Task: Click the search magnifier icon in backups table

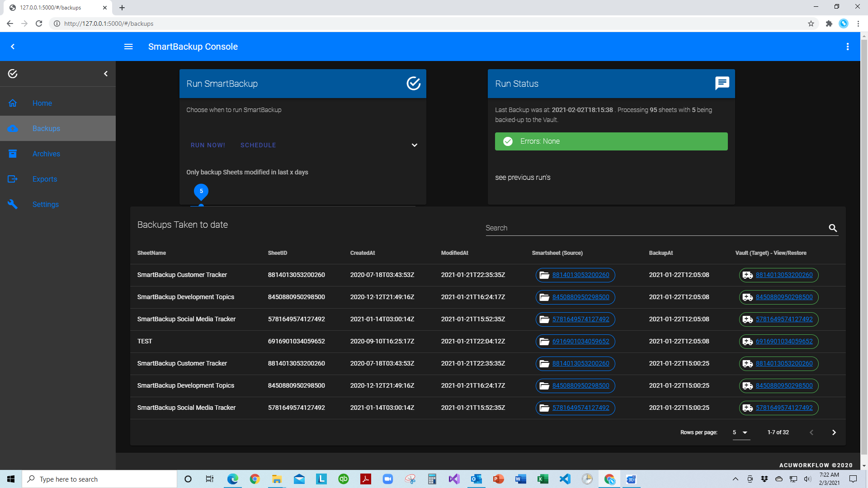Action: 833,228
